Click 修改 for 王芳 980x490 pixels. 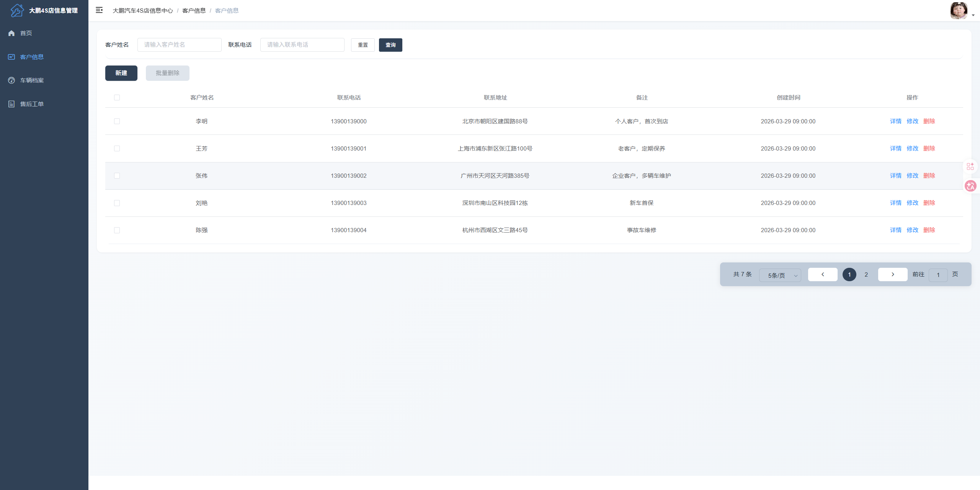pos(913,149)
